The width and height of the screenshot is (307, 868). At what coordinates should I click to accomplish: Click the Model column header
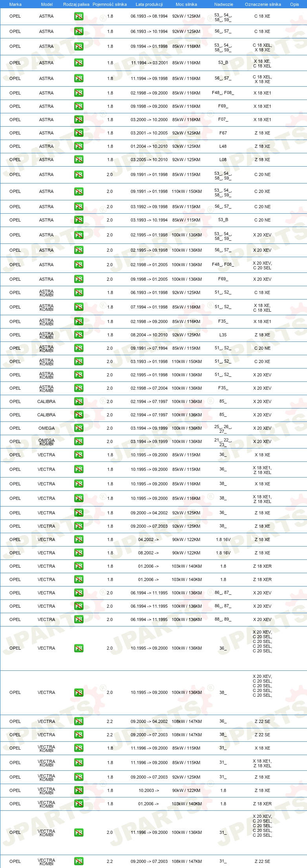47,4
